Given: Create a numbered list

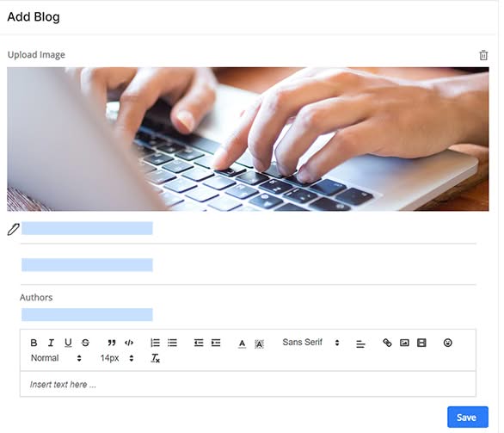Looking at the screenshot, I should click(x=156, y=343).
